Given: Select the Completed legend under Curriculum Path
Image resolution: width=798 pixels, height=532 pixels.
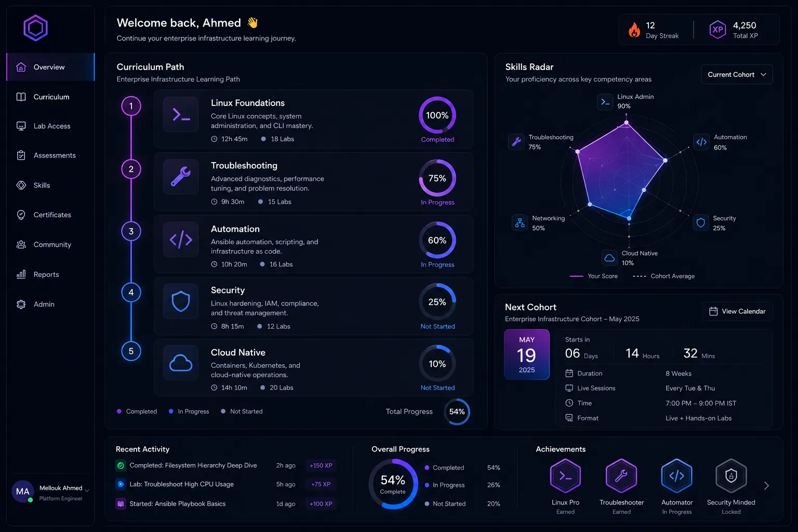Looking at the screenshot, I should (137, 411).
